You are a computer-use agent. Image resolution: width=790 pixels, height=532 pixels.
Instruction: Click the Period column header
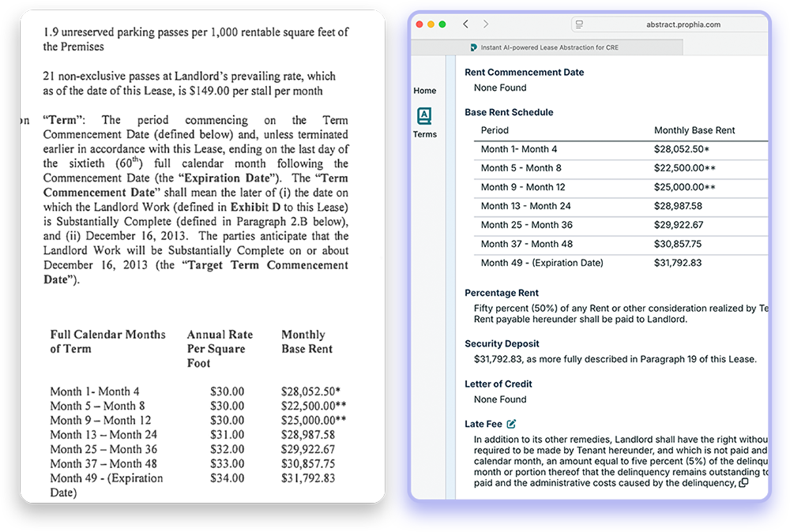(x=495, y=130)
